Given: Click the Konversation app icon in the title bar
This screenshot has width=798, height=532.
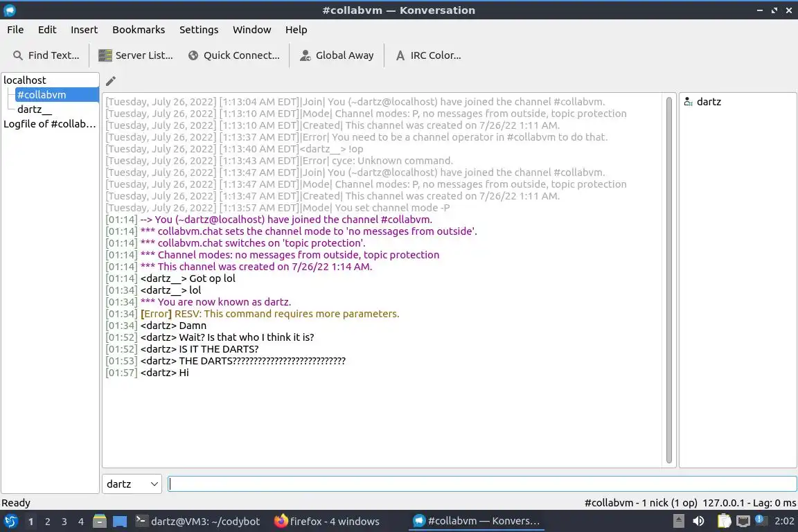Looking at the screenshot, I should pyautogui.click(x=9, y=10).
